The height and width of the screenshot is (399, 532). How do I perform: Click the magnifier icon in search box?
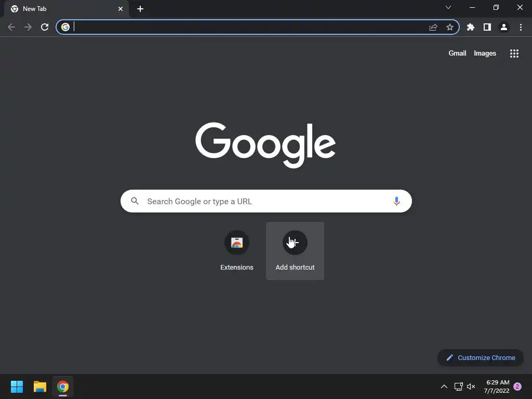pos(135,201)
